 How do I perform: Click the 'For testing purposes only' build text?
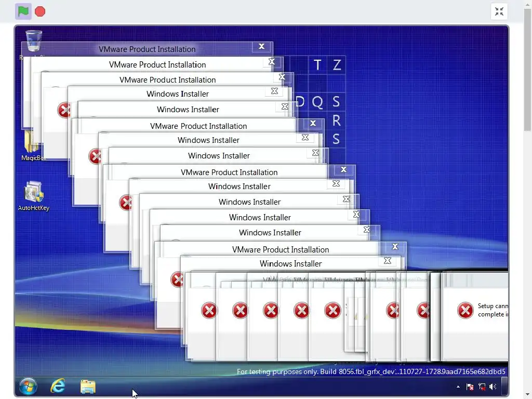coord(371,371)
